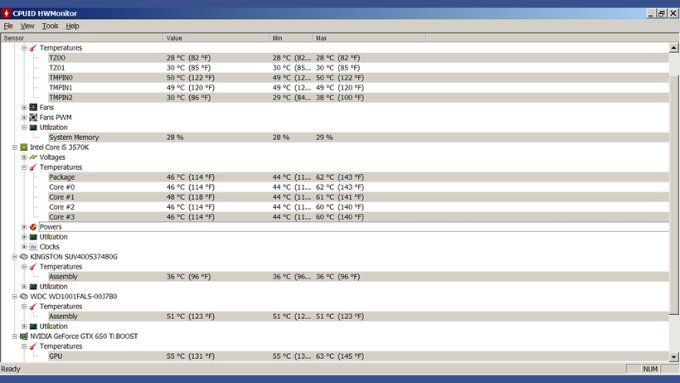Screen dimensions: 680x383
Task: Click the WDC hard drive icon
Action: 24,296
